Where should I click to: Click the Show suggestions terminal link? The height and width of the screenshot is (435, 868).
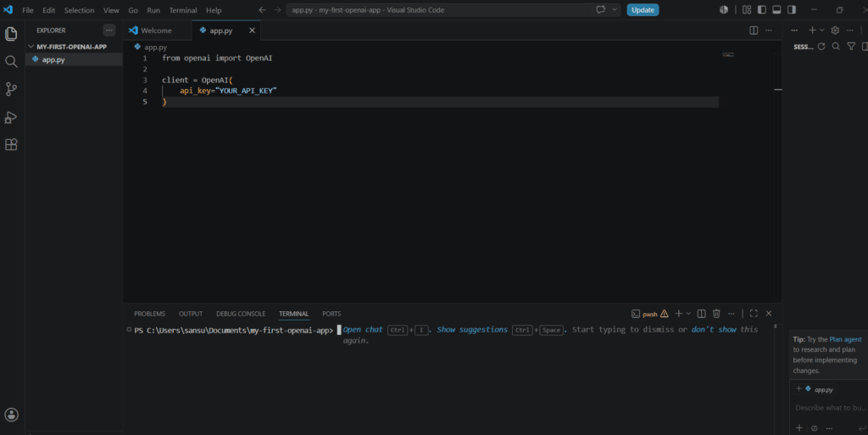[x=472, y=329]
